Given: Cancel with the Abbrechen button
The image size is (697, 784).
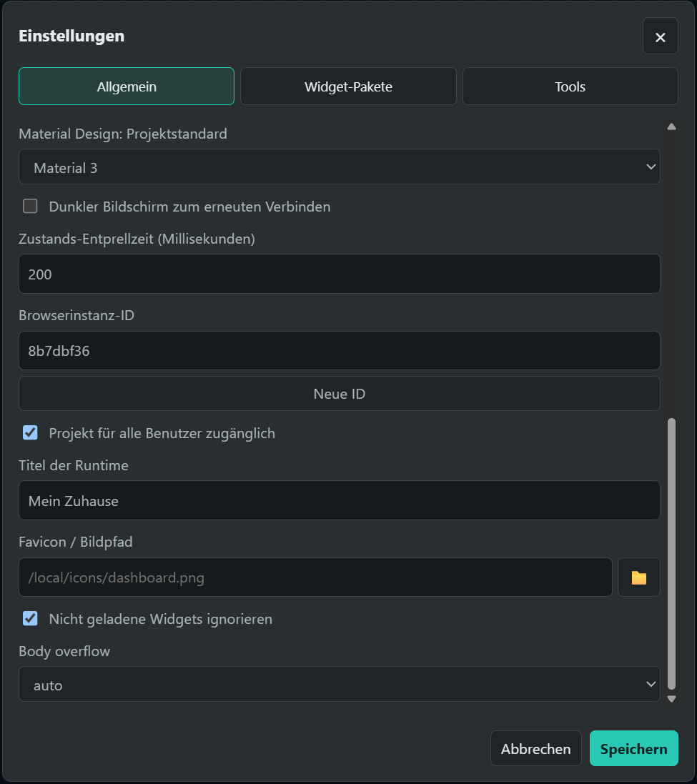Looking at the screenshot, I should (x=535, y=748).
